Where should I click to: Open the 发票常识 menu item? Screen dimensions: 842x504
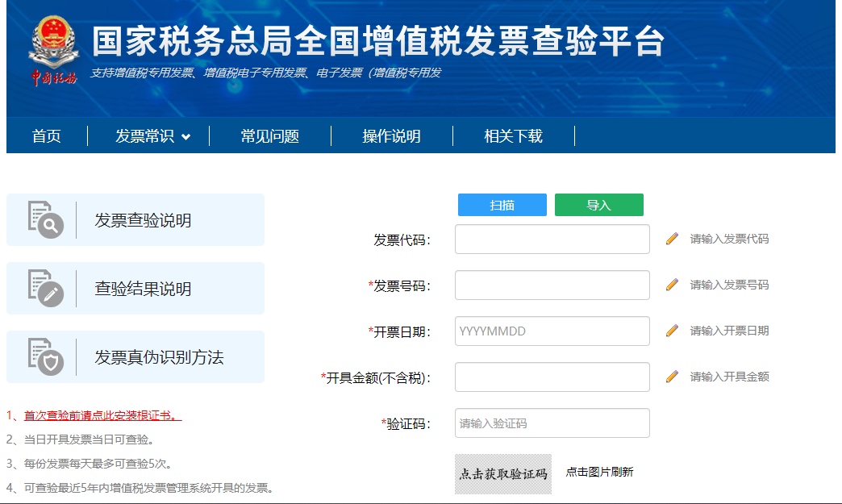145,135
